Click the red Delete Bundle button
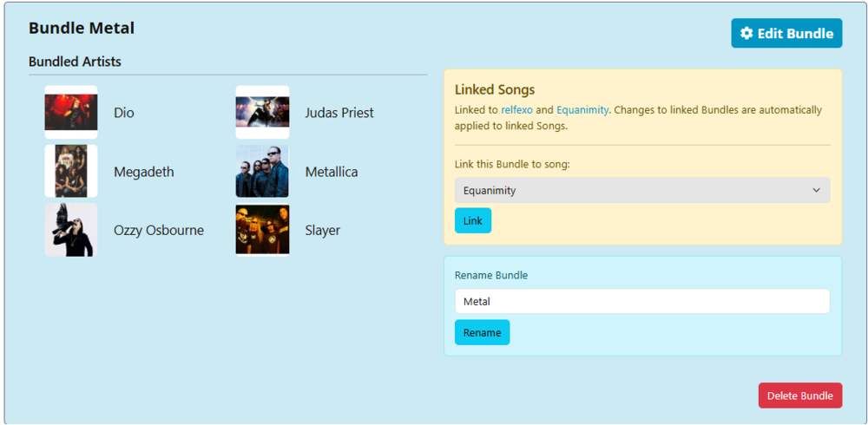Viewport: 868px width, 425px height. (x=800, y=396)
